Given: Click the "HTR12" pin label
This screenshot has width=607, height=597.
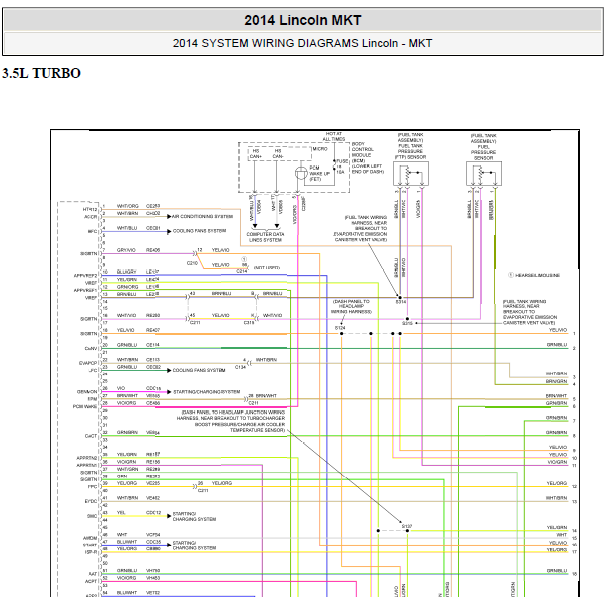Looking at the screenshot, I should coord(90,209).
